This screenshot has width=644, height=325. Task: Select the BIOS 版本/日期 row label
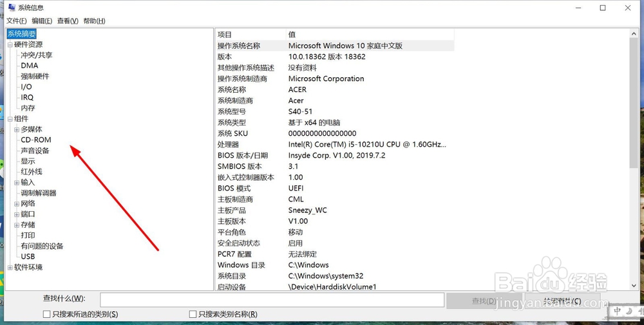coord(243,156)
